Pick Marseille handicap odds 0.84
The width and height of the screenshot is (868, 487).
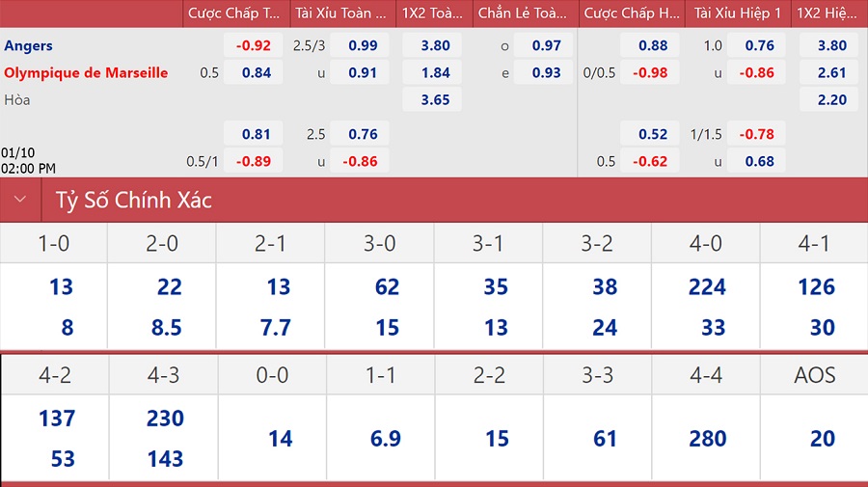(x=253, y=72)
